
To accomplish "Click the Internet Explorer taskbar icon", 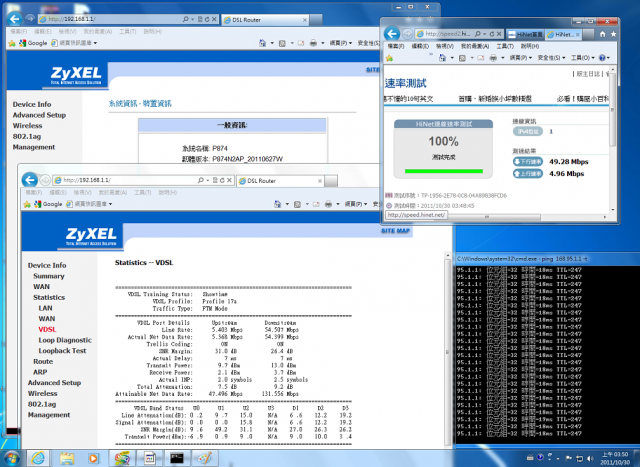I will coord(38,458).
